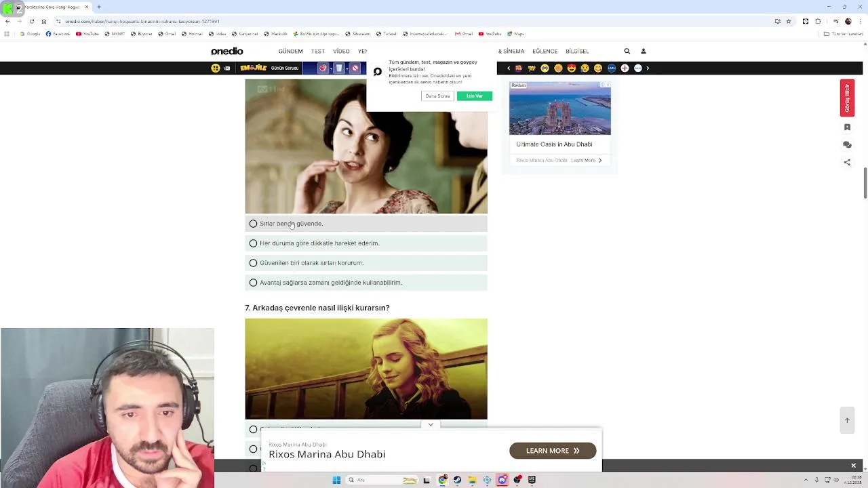Reload the page
The image size is (868, 488).
(x=31, y=21)
